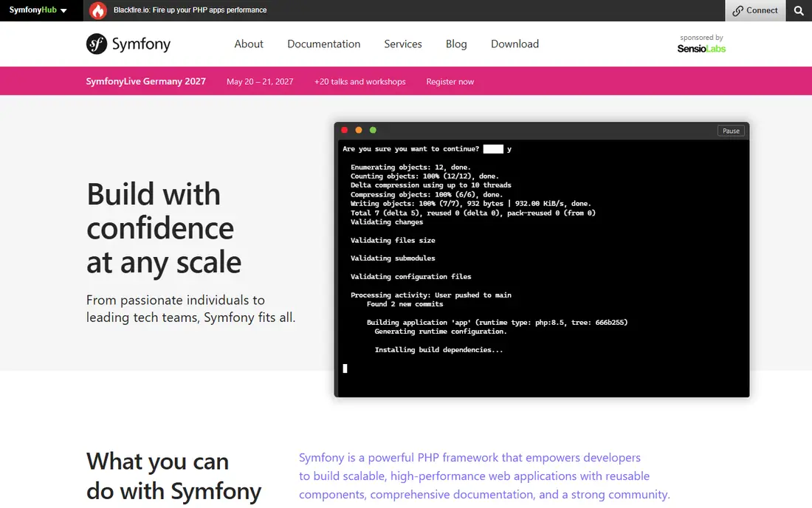Screen dimensions: 812x508
Task: Click the 'Are you sure you want to continue?' prompt
Action: [410, 149]
